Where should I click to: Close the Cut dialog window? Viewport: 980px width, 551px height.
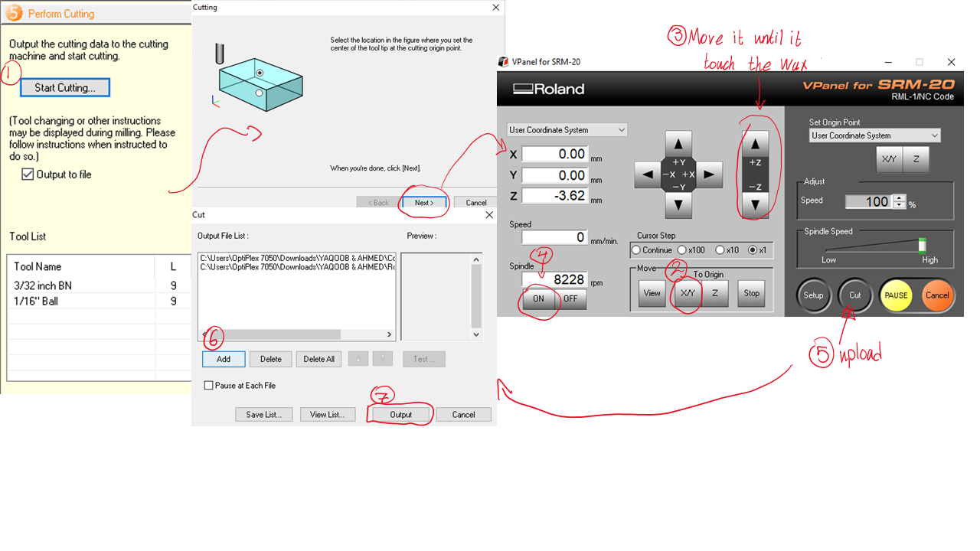click(489, 215)
